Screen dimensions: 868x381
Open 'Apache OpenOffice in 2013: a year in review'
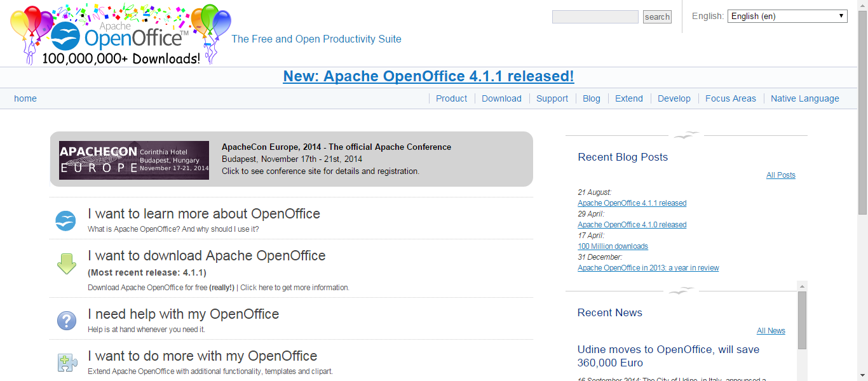pyautogui.click(x=648, y=268)
